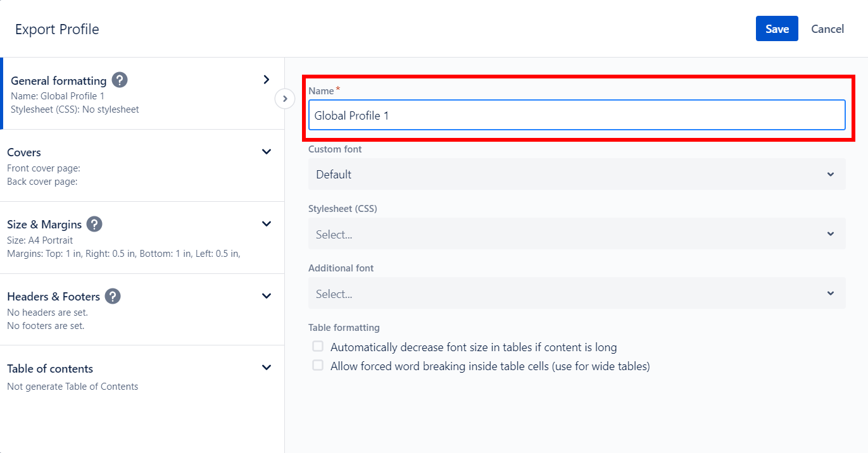Enable automatically decrease font size in tables
868x453 pixels.
pos(318,347)
